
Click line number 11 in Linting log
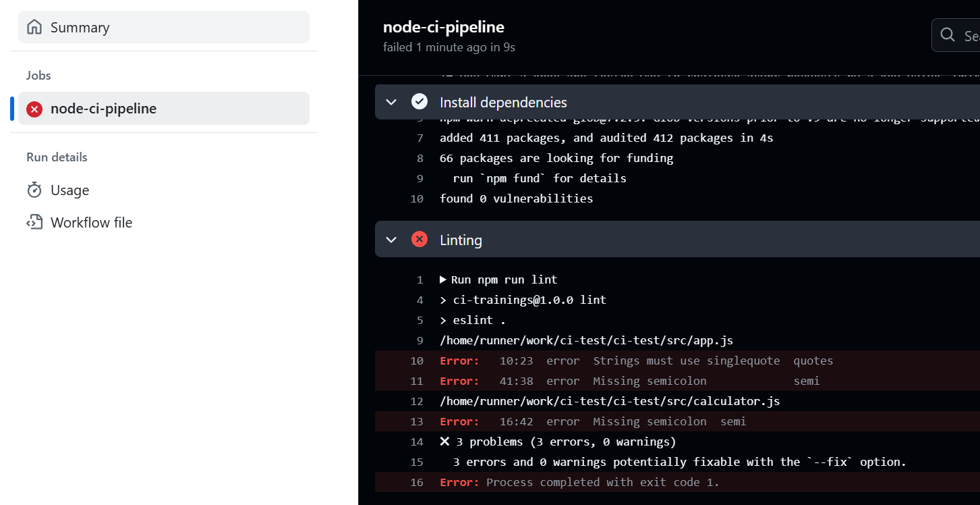416,381
